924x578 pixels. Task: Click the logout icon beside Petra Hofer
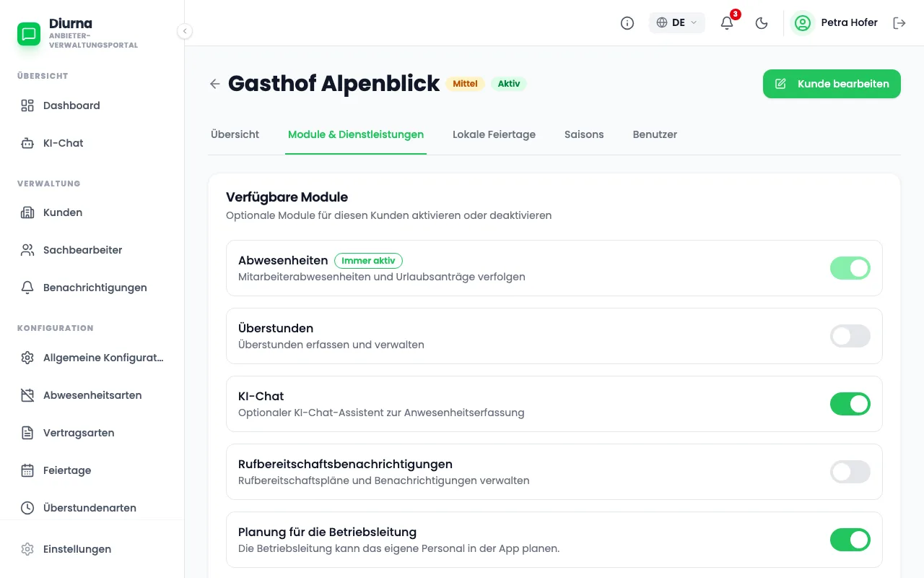click(899, 23)
